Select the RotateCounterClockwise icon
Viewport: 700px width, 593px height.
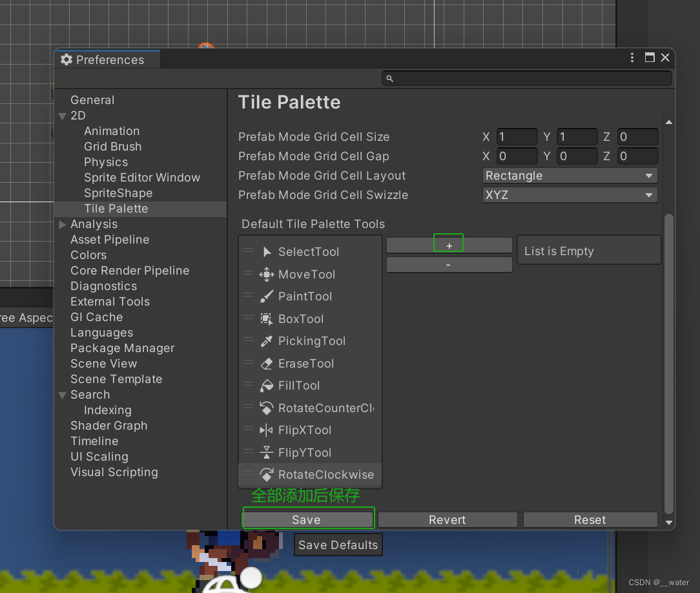click(267, 408)
